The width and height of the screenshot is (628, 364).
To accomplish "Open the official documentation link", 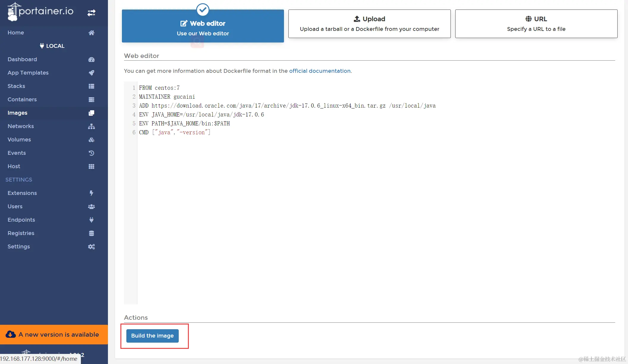I will pyautogui.click(x=320, y=71).
